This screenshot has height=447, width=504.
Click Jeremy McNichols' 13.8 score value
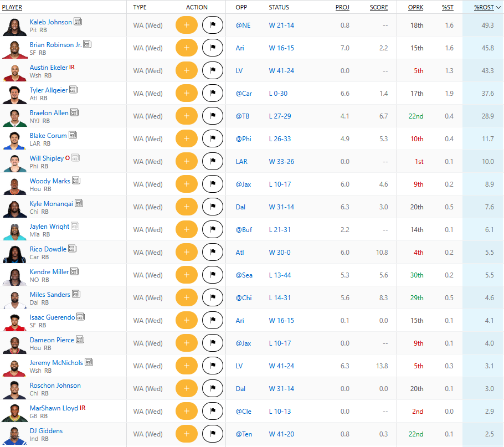click(x=382, y=366)
